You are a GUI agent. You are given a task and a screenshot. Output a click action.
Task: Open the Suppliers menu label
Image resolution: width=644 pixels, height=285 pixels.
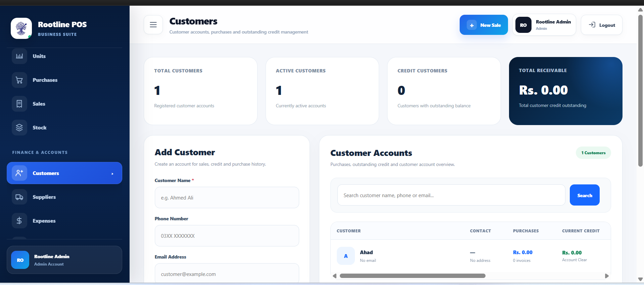(x=44, y=197)
